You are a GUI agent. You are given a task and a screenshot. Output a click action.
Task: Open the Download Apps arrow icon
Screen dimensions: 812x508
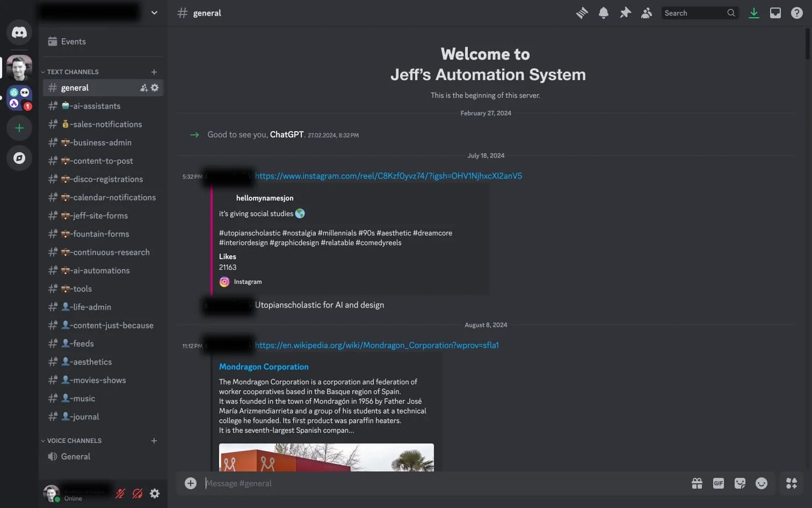tap(754, 13)
